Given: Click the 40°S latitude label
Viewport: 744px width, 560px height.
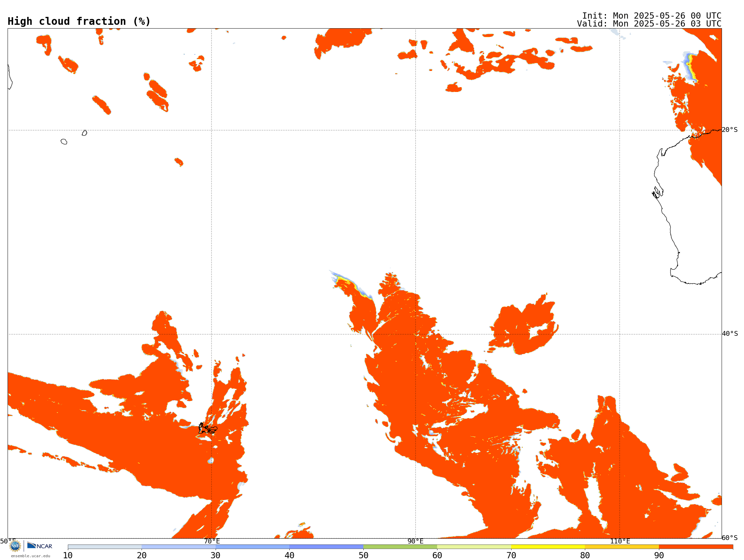Looking at the screenshot, I should [x=730, y=334].
